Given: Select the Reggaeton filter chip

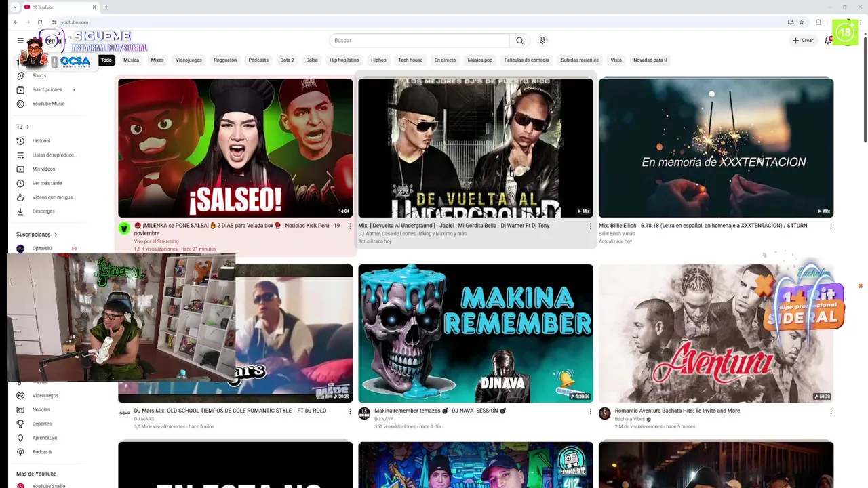Looking at the screenshot, I should coord(225,60).
